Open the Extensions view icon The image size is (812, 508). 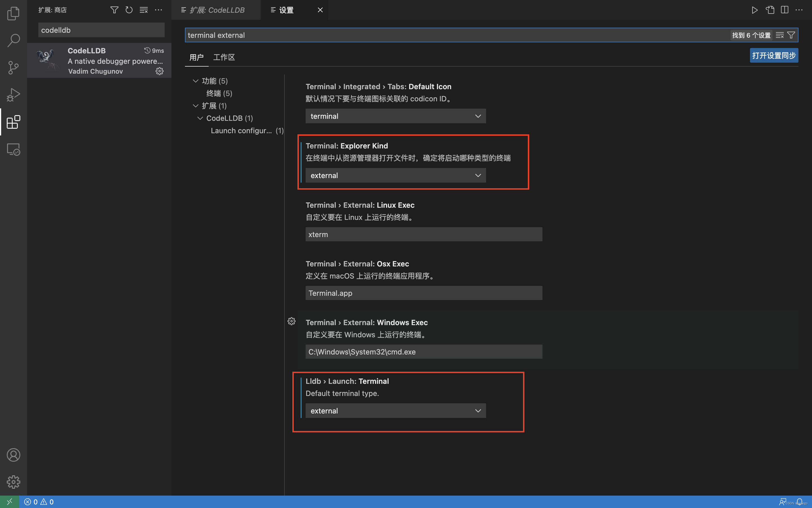tap(14, 122)
